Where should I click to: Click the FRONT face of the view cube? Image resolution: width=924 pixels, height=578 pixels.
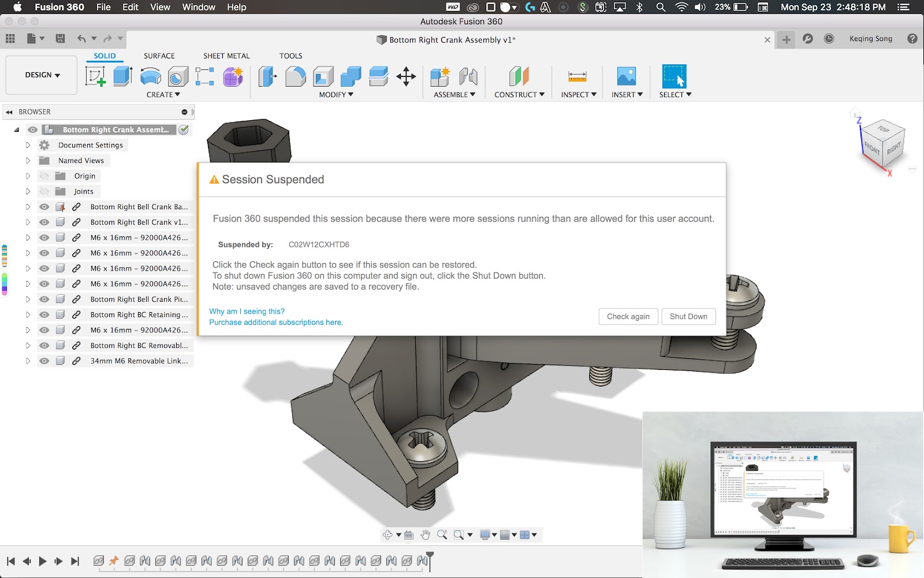coord(871,149)
